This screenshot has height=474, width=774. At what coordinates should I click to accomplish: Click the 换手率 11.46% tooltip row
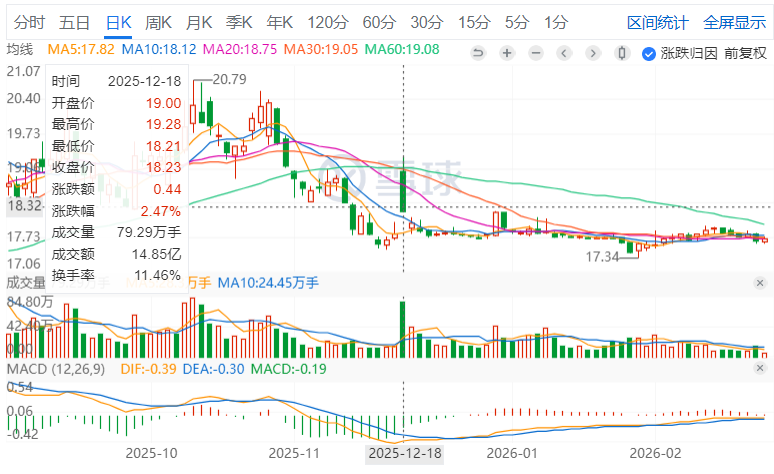116,275
